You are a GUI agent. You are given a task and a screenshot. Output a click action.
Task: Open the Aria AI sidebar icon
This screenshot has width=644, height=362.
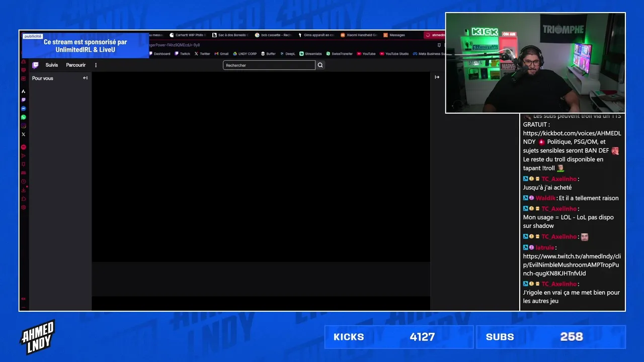[24, 92]
